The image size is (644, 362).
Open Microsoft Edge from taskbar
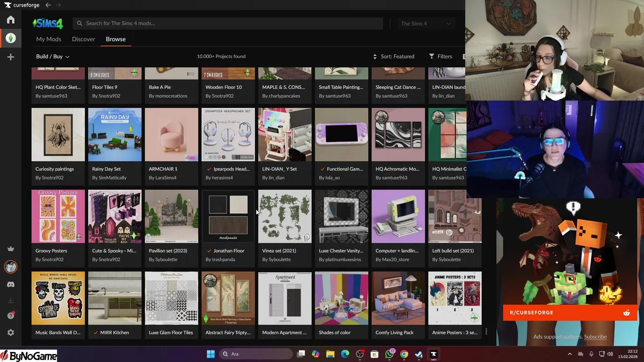click(345, 354)
